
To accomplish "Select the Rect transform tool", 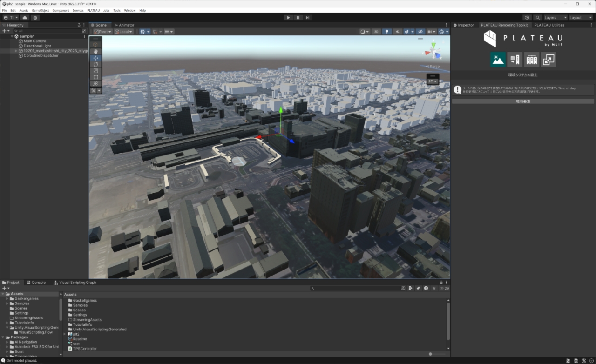I will pyautogui.click(x=95, y=77).
